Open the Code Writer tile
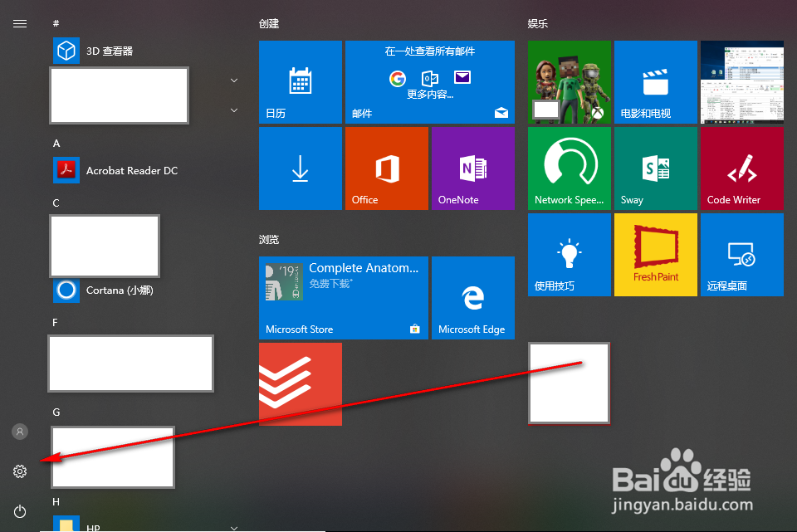Viewport: 797px width, 532px height. (x=742, y=168)
